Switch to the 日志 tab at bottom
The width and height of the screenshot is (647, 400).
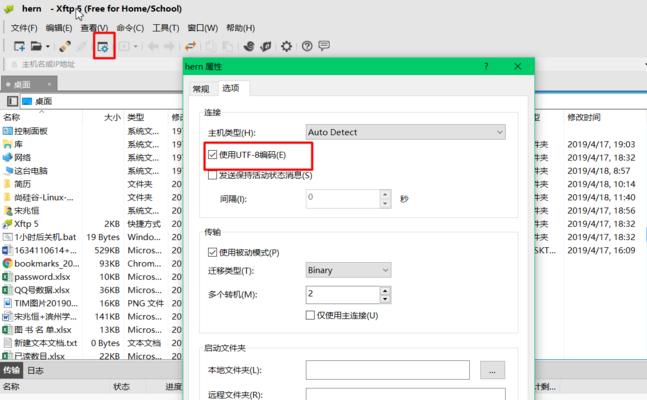click(35, 370)
